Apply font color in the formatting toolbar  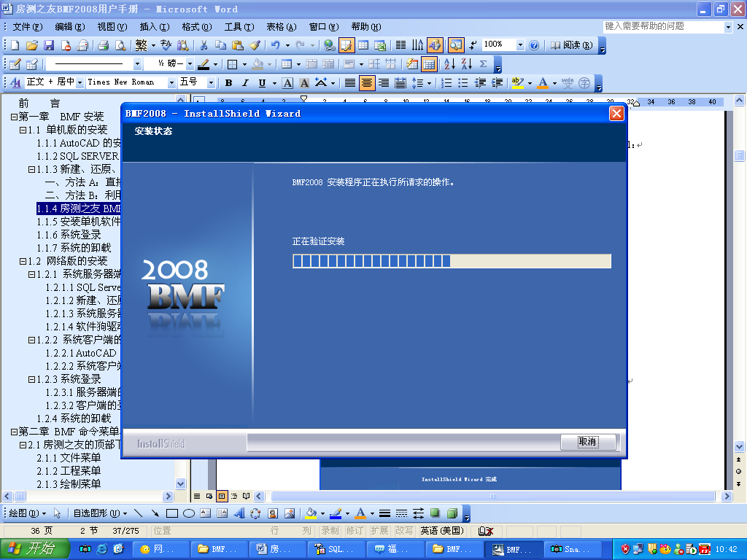point(543,83)
